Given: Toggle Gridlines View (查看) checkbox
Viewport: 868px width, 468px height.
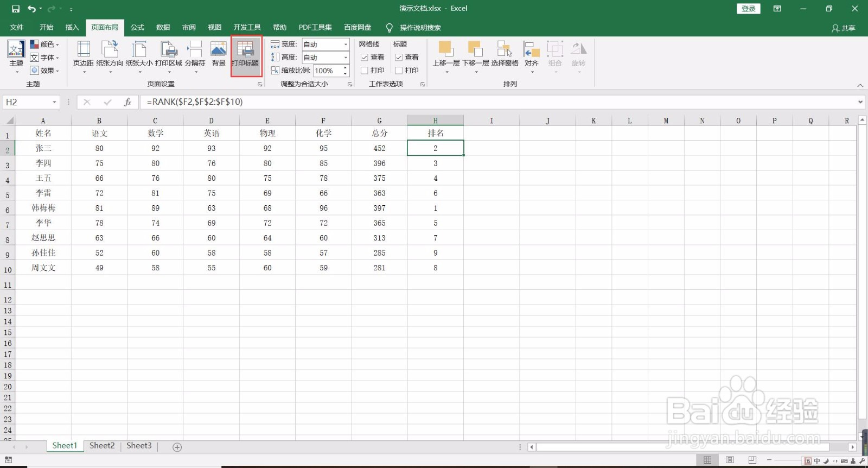Looking at the screenshot, I should tap(365, 58).
